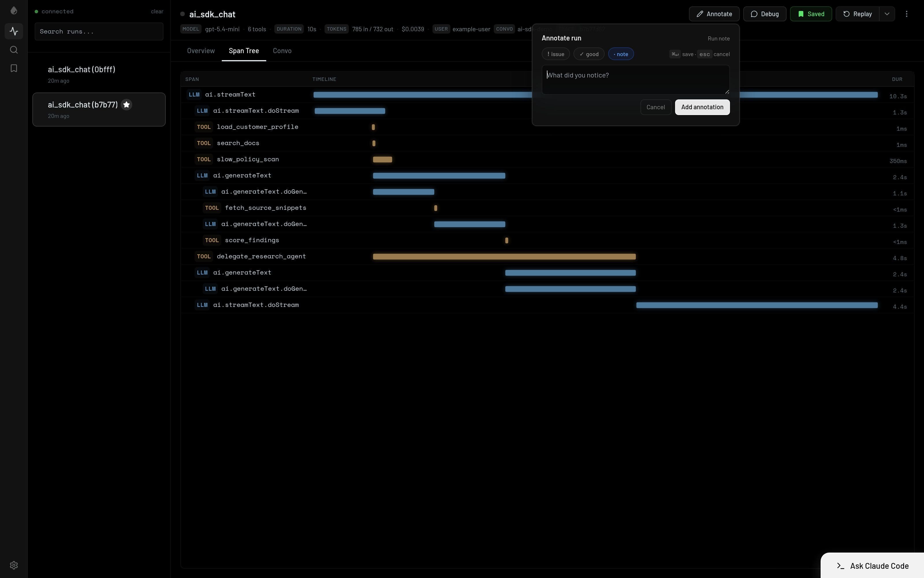Viewport: 924px width, 578px height.
Task: Click the connected status indicator
Action: [x=54, y=12]
